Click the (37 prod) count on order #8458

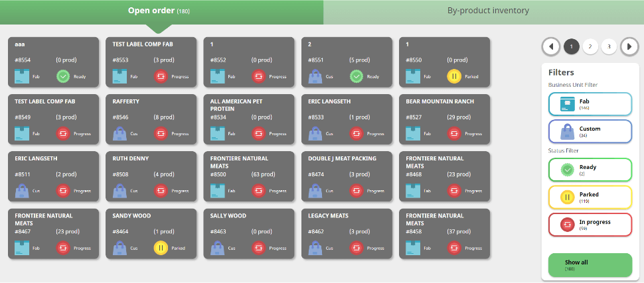pyautogui.click(x=459, y=232)
